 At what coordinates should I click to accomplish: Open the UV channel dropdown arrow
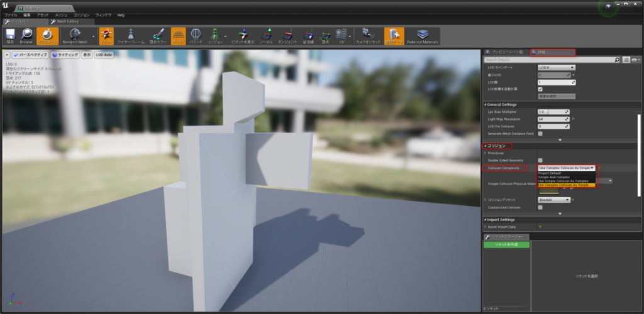click(350, 36)
